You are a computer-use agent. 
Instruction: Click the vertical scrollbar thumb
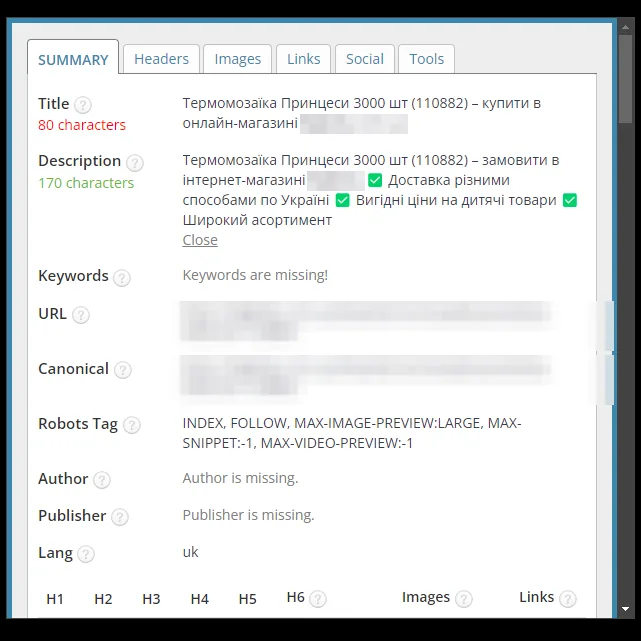[x=625, y=78]
